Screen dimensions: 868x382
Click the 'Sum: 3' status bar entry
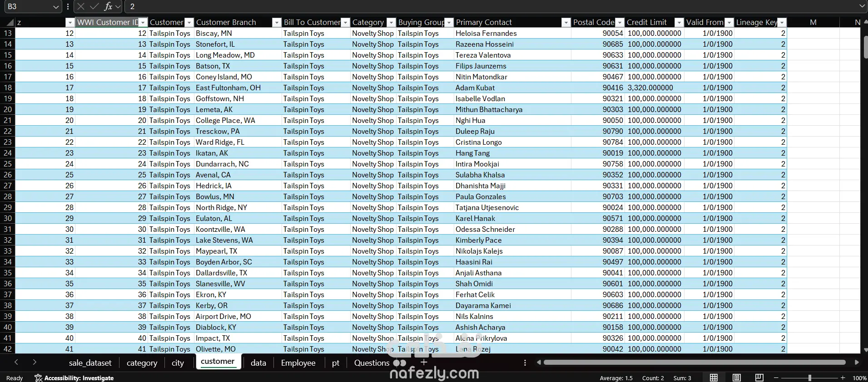click(x=682, y=378)
